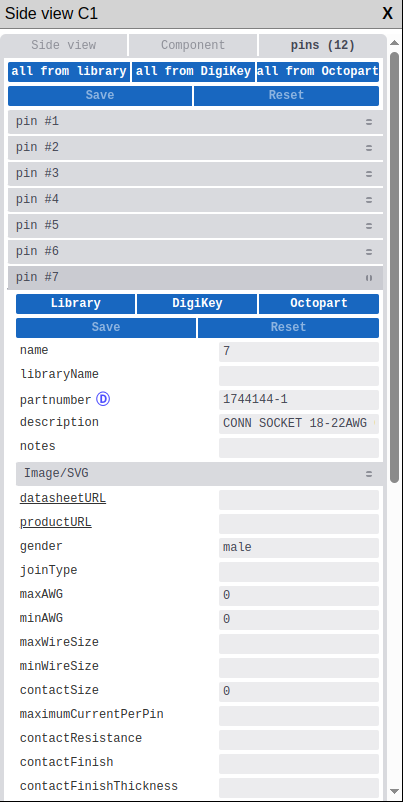Click the joinType input field
The width and height of the screenshot is (403, 802).
click(299, 572)
